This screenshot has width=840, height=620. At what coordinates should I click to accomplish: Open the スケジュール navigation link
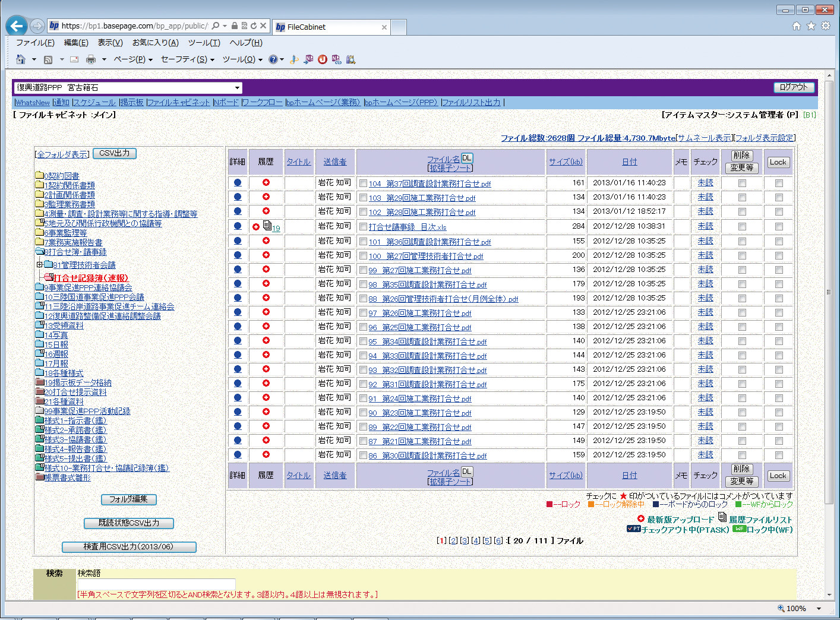point(95,102)
